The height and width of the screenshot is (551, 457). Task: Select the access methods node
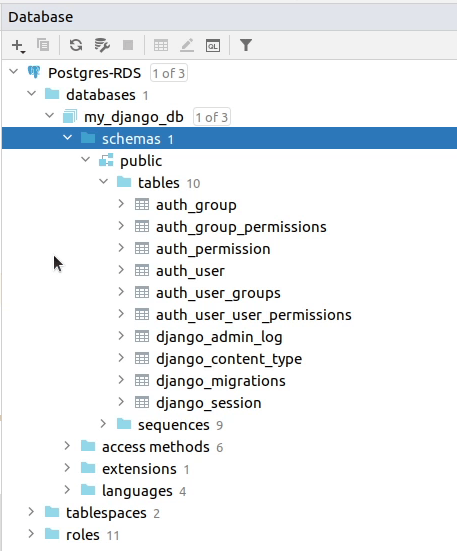click(x=156, y=447)
